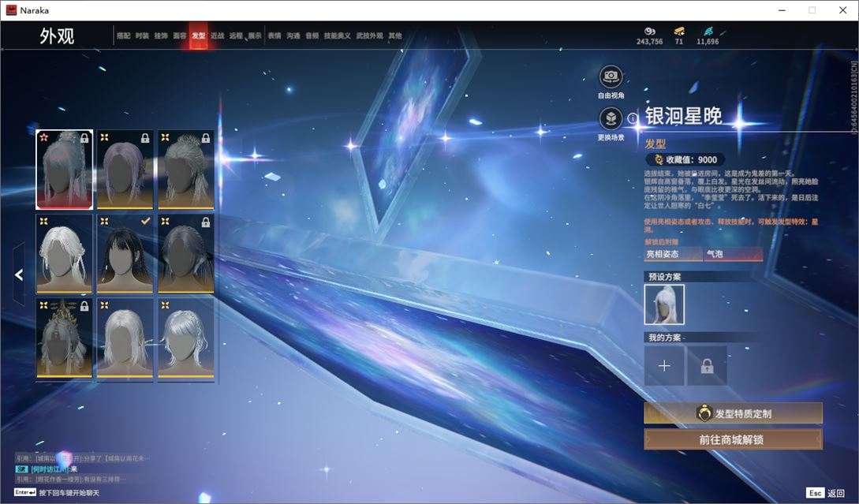Click the 亮相姿态 bonus item
Image resolution: width=859 pixels, height=504 pixels.
click(x=674, y=254)
